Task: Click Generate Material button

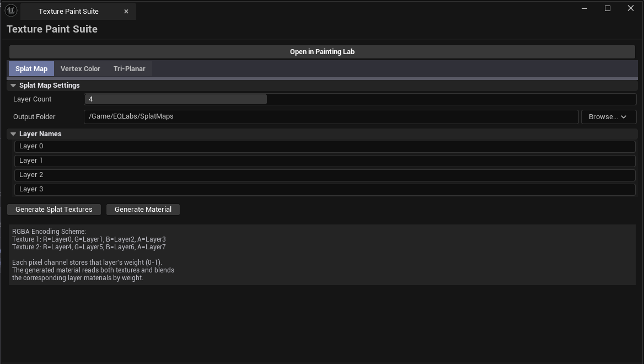Action: point(143,210)
